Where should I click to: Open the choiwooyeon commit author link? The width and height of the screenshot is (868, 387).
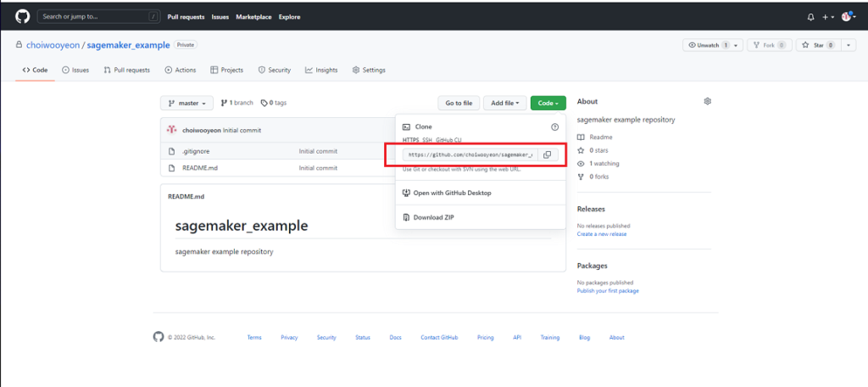click(x=202, y=131)
